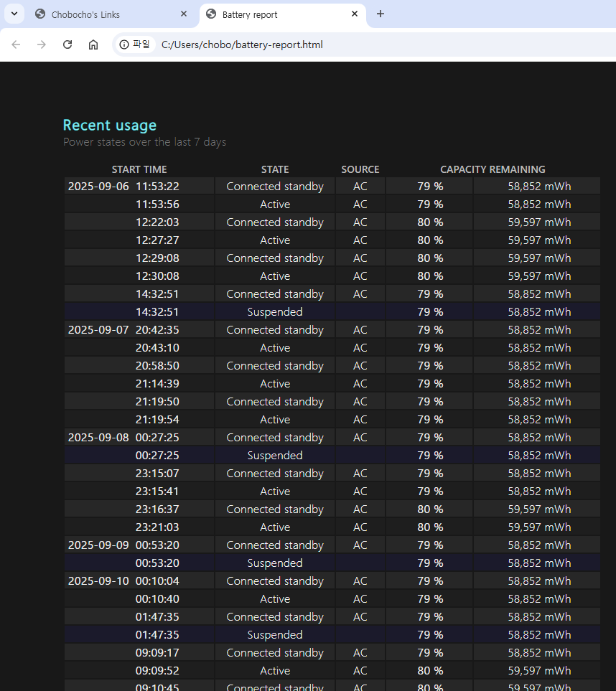Select the 2025-09-09 date cell
This screenshot has width=616, height=691.
tap(98, 545)
